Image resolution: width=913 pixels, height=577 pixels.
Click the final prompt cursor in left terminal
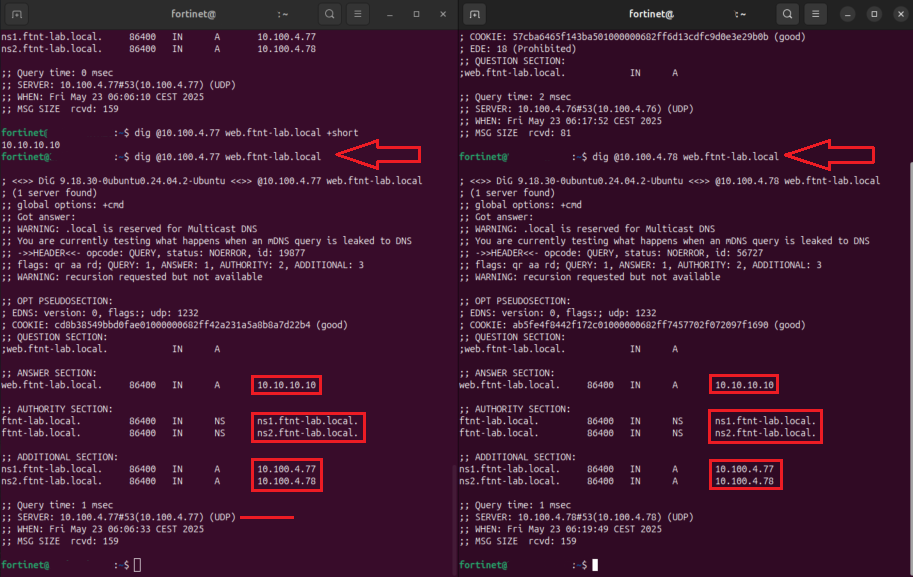pos(137,565)
